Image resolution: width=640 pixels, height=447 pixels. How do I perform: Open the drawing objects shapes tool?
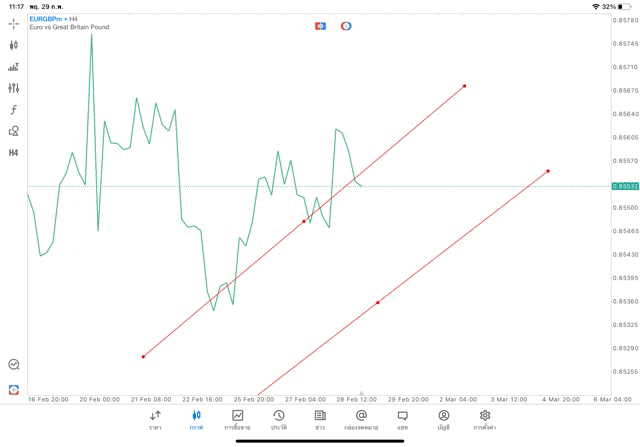[14, 131]
